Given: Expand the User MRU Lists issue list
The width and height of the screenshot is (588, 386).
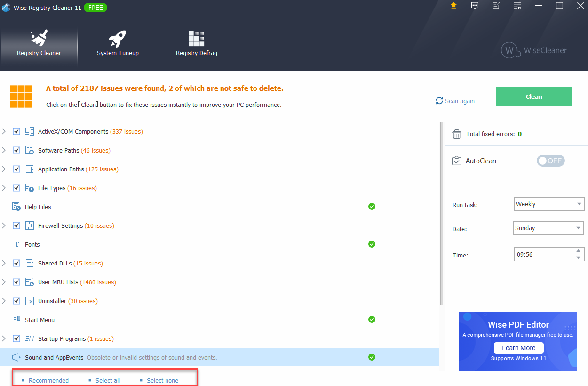Looking at the screenshot, I should coord(4,282).
